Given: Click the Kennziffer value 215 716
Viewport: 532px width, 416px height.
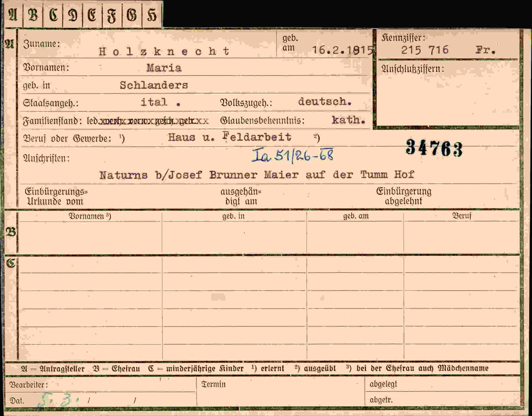Looking at the screenshot, I should [x=425, y=50].
